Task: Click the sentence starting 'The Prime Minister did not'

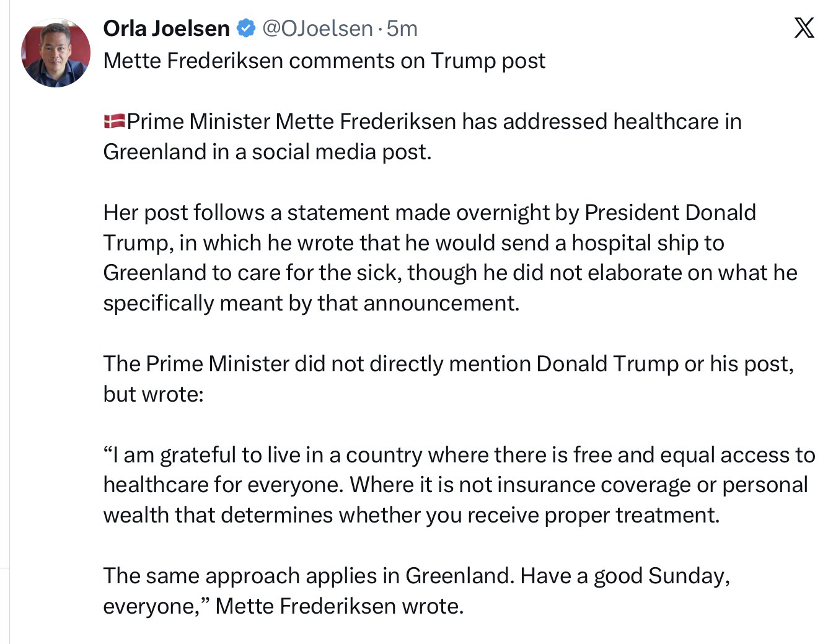Action: pos(448,364)
